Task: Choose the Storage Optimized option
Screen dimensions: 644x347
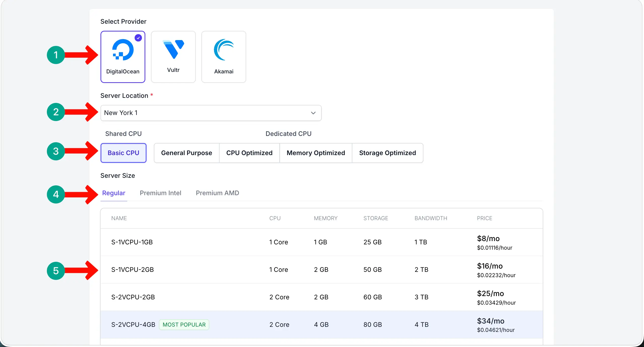Action: point(388,153)
